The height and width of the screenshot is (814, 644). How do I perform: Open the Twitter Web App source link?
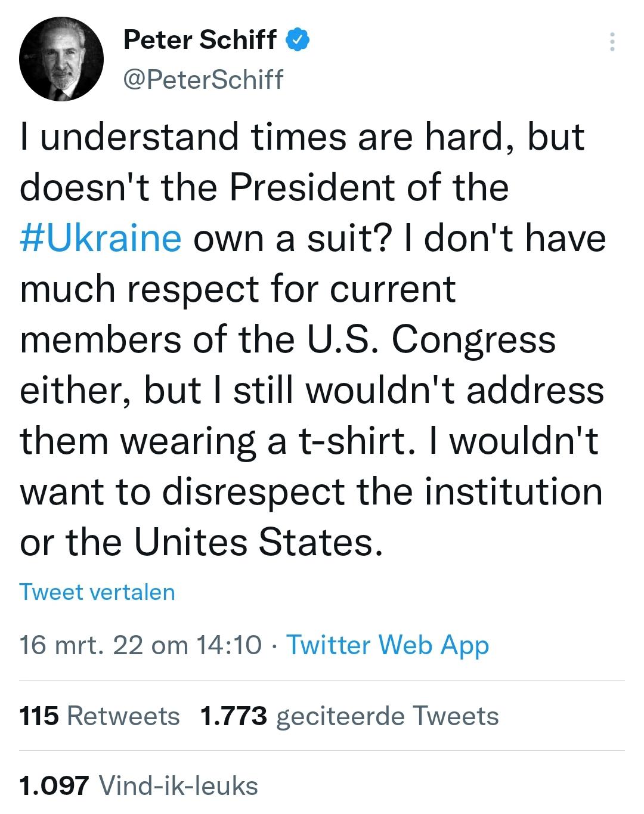coord(388,645)
